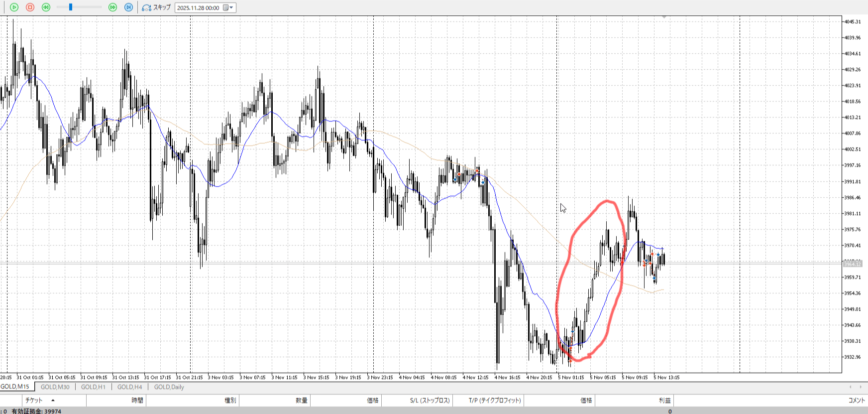This screenshot has width=868, height=414.
Task: Click the 時間 column header
Action: tap(137, 400)
